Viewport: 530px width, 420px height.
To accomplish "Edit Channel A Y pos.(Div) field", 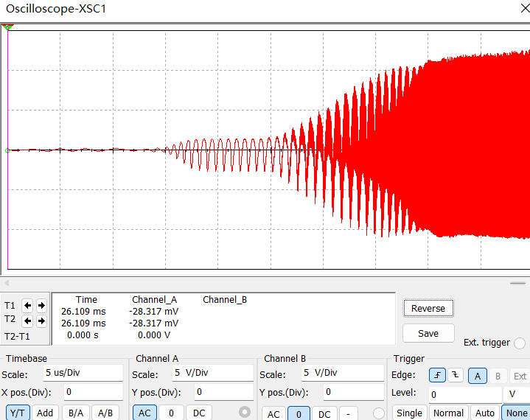I will 224,392.
